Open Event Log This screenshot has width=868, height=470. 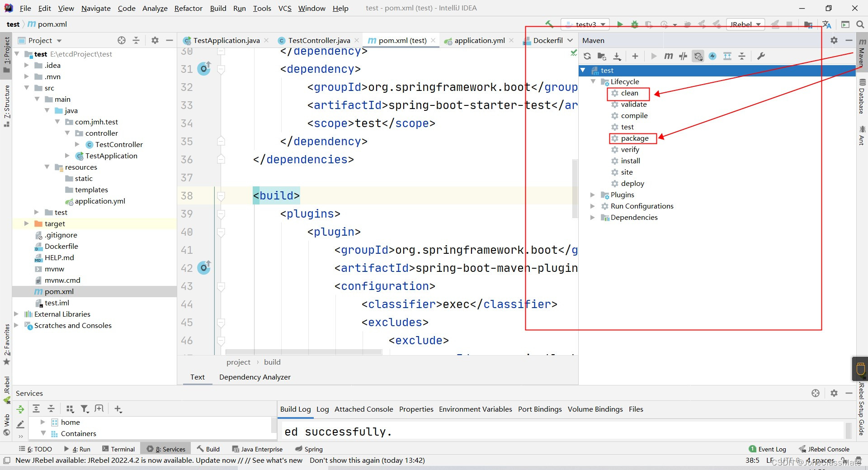768,449
